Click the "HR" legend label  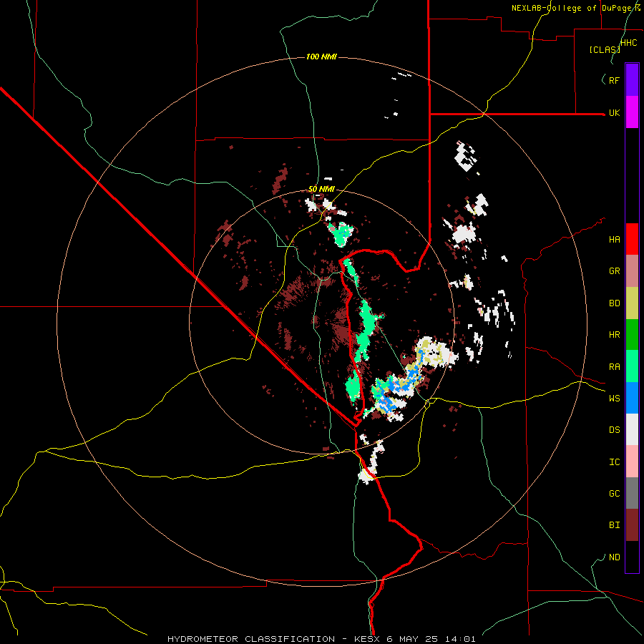pyautogui.click(x=614, y=335)
